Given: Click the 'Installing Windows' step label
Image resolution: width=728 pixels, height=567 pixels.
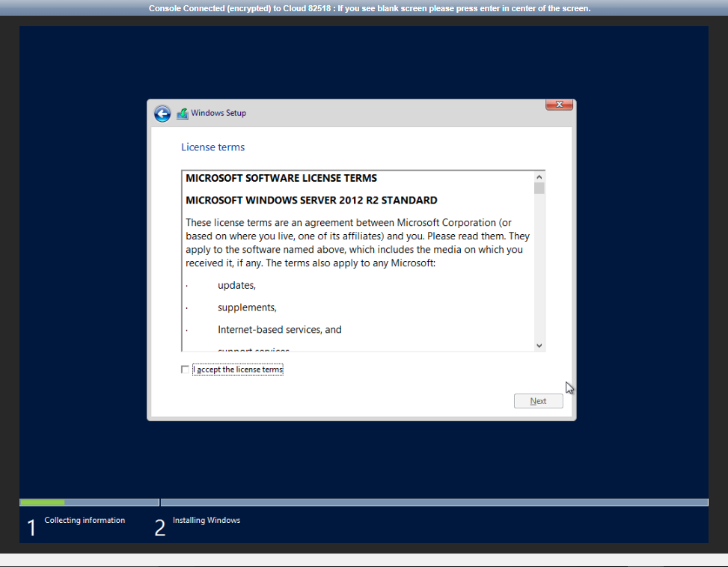Looking at the screenshot, I should tap(207, 520).
